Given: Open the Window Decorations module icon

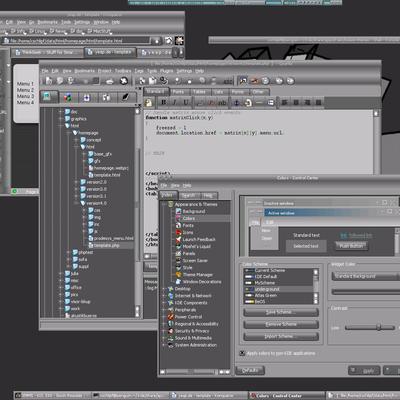Looking at the screenshot, I should click(178, 282).
